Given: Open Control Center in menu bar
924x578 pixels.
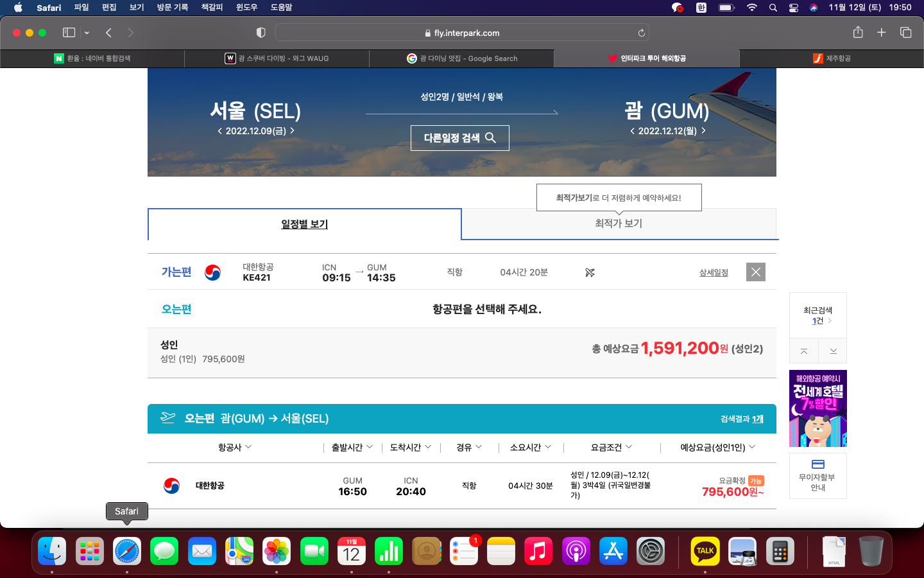Looking at the screenshot, I should (794, 8).
